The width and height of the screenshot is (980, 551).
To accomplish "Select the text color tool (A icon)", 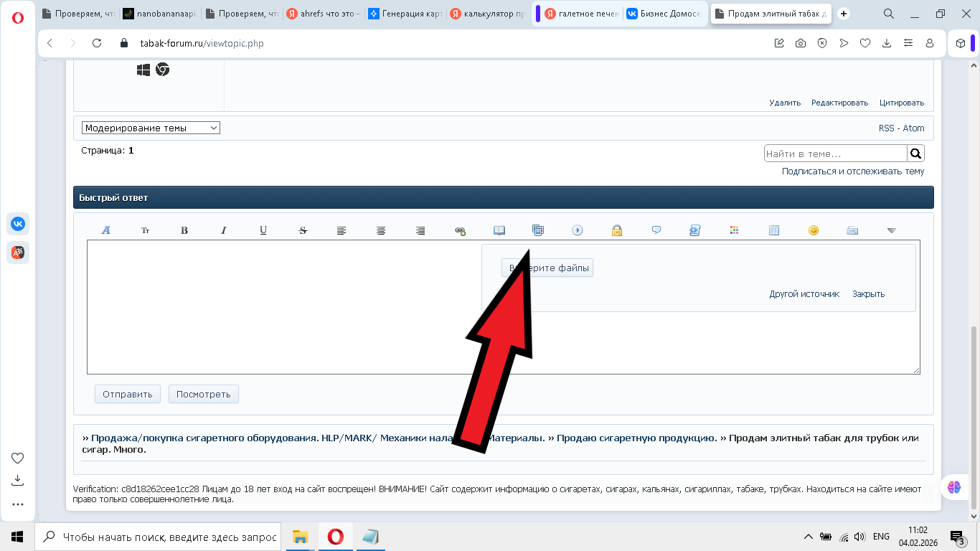I will point(105,230).
